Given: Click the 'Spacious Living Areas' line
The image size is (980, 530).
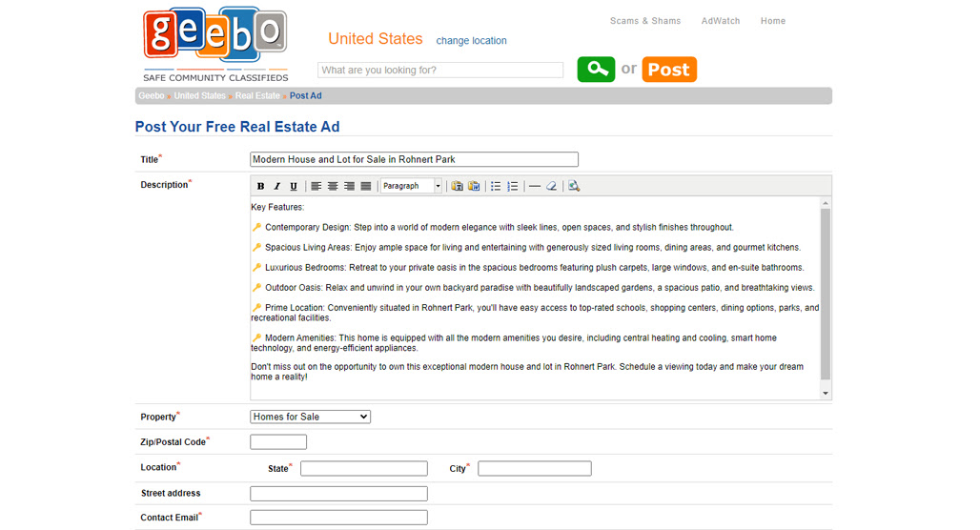Looking at the screenshot, I should pyautogui.click(x=525, y=248).
